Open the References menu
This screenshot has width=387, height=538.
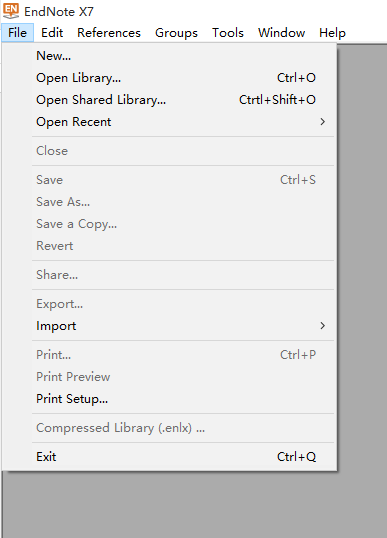pyautogui.click(x=109, y=33)
